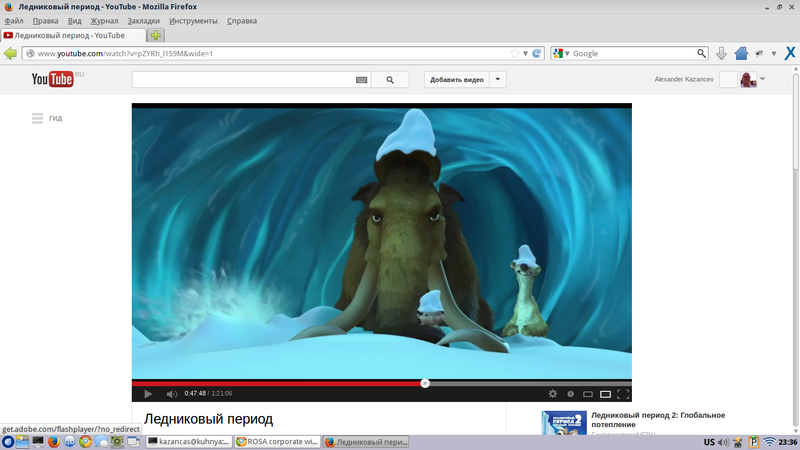Open the YouTube guide hamburger menu

(37, 118)
